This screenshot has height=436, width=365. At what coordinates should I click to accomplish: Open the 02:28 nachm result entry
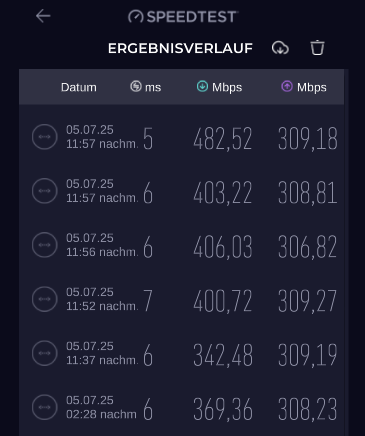click(182, 407)
